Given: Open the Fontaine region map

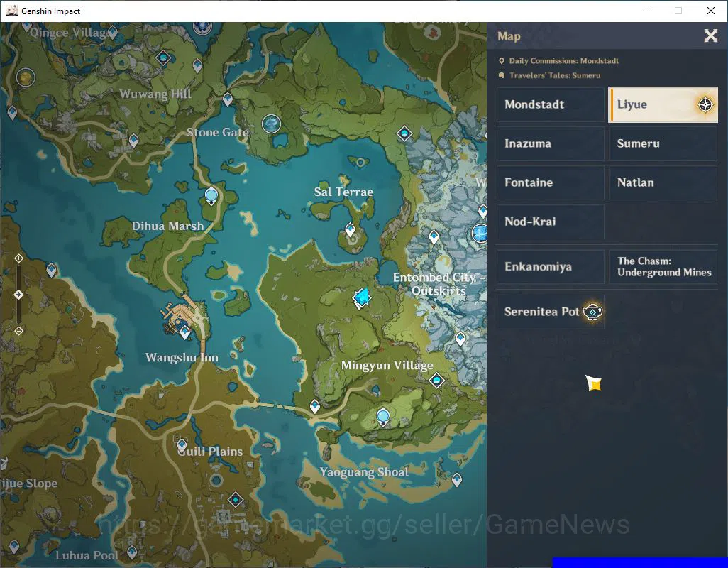Looking at the screenshot, I should click(551, 182).
